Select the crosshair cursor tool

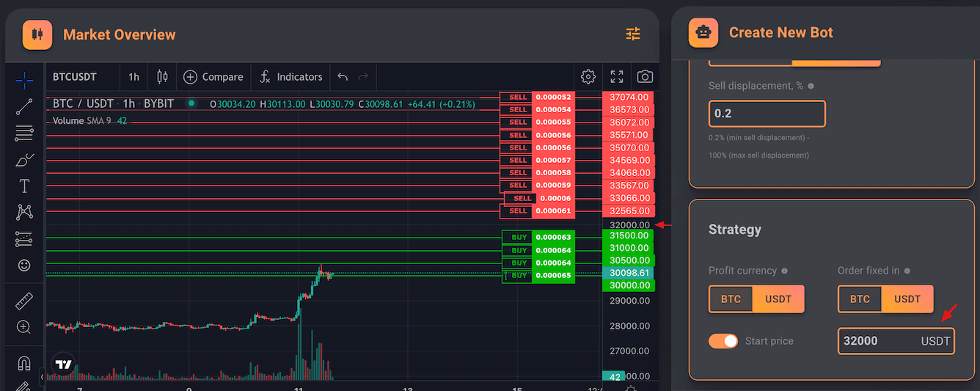[x=24, y=80]
